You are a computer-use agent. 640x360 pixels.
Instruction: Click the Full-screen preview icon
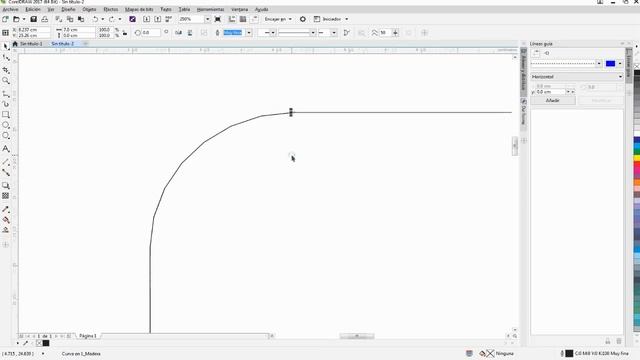point(218,19)
